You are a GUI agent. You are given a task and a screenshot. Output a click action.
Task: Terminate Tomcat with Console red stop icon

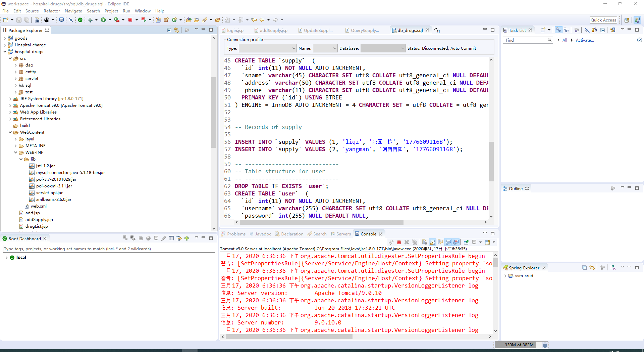click(399, 242)
